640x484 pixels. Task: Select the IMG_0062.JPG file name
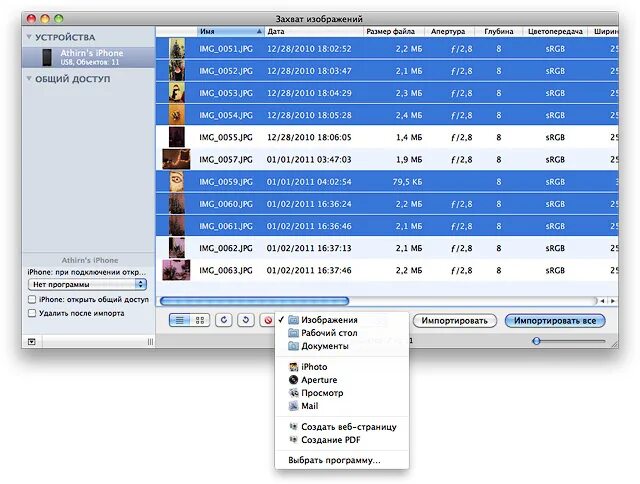click(x=226, y=248)
